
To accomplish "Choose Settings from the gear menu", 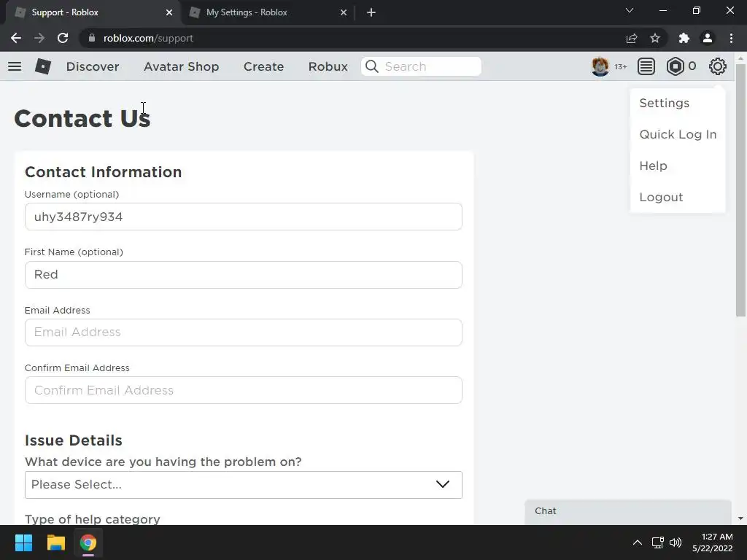I will click(664, 103).
